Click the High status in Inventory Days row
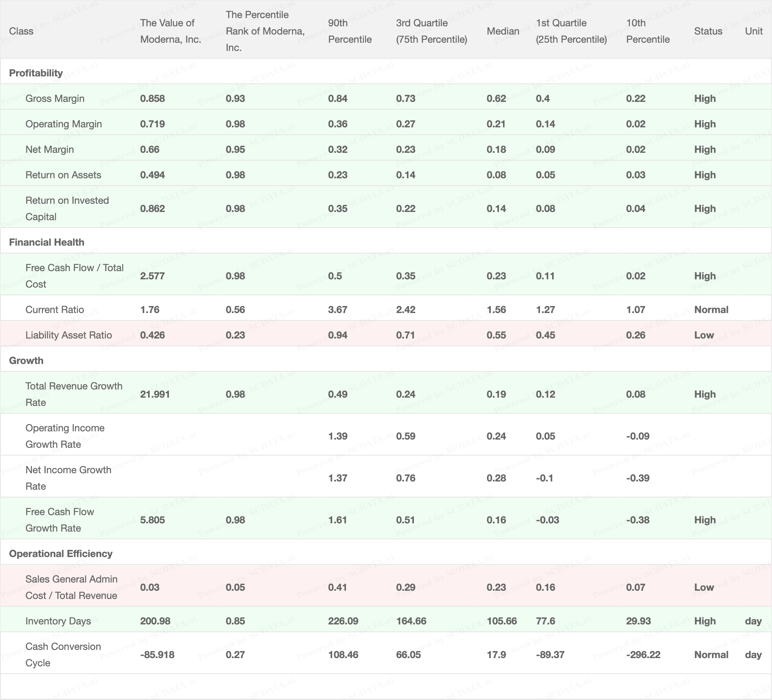 click(x=705, y=621)
